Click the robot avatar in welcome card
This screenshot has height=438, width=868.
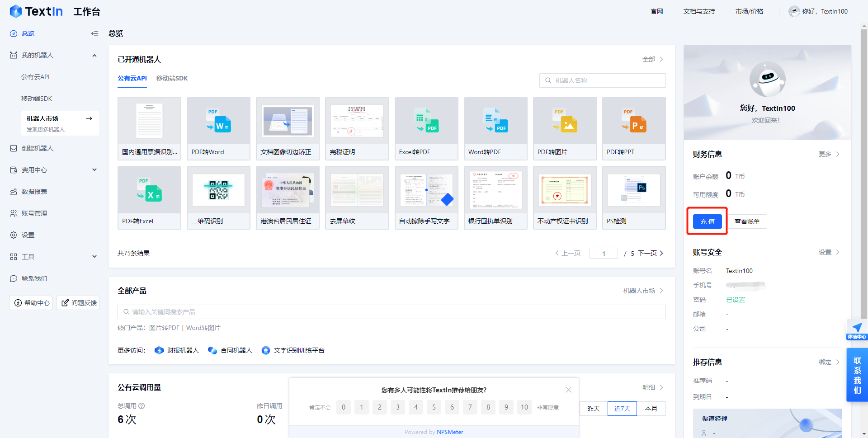pos(767,79)
